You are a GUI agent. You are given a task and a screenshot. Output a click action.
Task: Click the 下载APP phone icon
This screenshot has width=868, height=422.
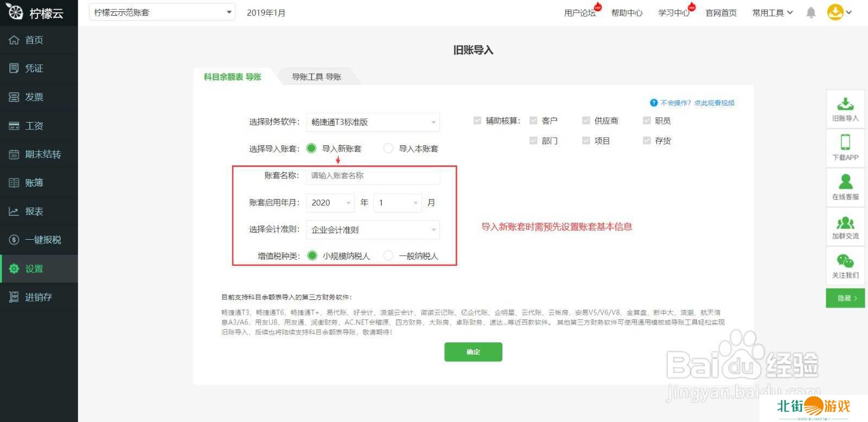845,143
